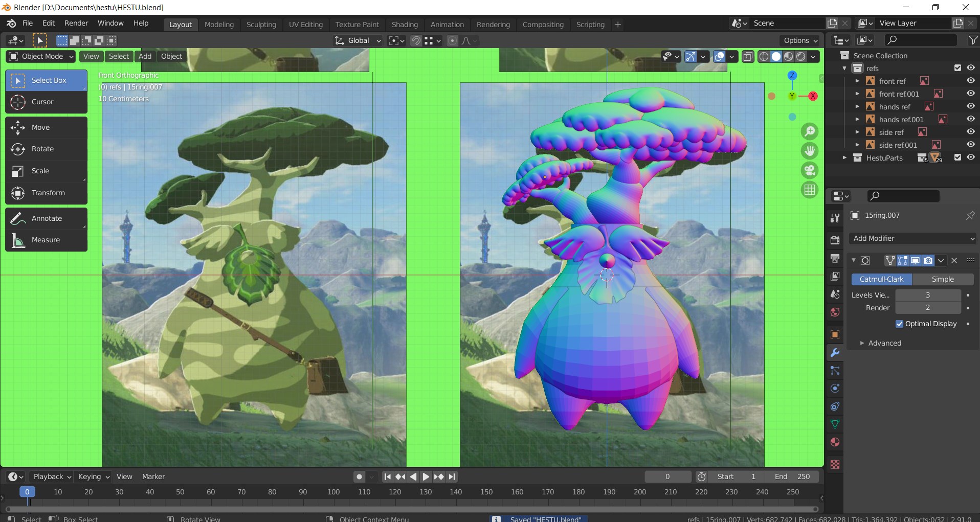Switch to the Sculpting workspace tab
Screen dimensions: 980x522
pos(261,25)
